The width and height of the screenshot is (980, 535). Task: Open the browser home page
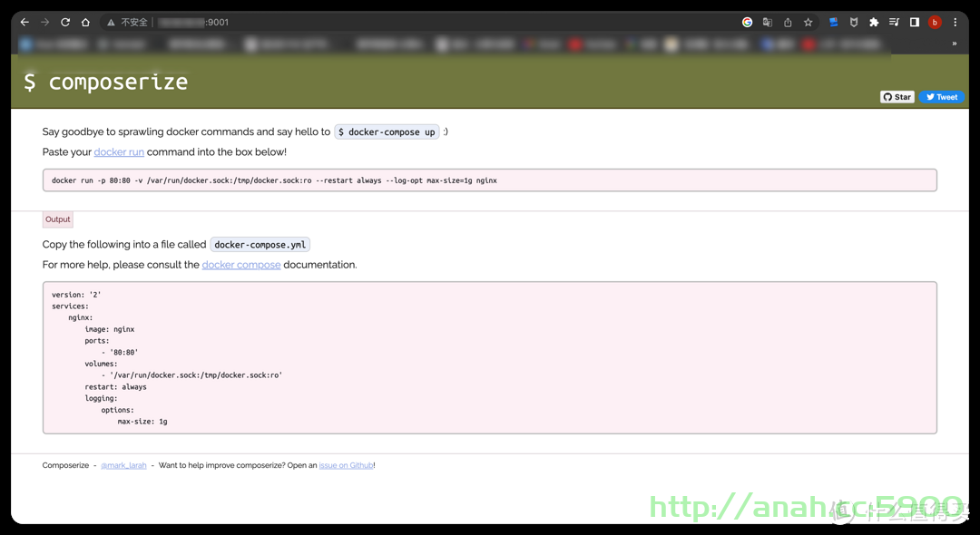(85, 23)
